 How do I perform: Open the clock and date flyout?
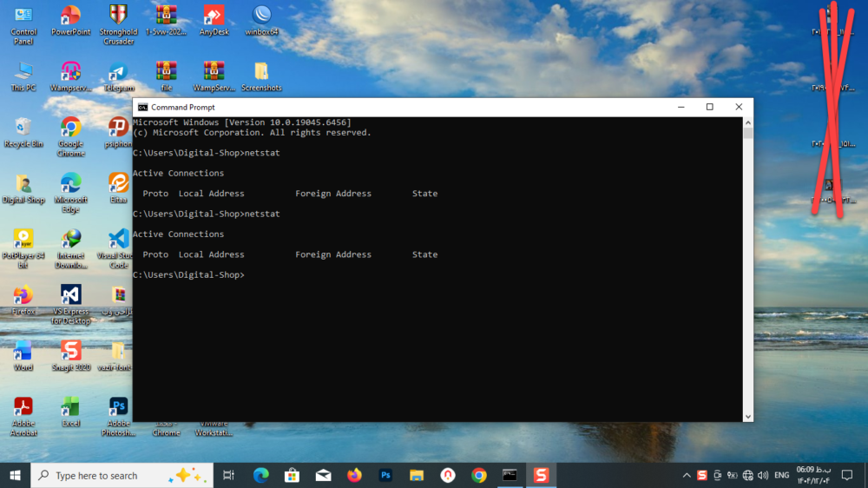coord(813,475)
